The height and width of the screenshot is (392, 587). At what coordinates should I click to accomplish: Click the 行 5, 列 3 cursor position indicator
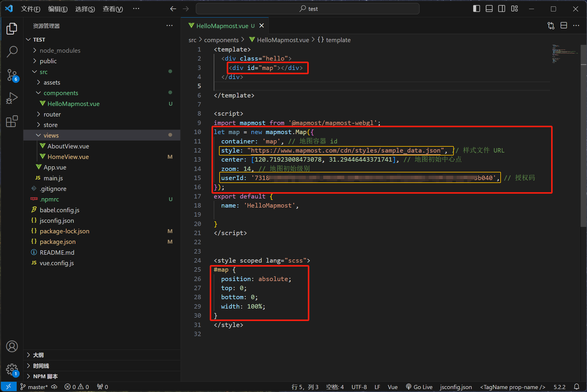(305, 387)
